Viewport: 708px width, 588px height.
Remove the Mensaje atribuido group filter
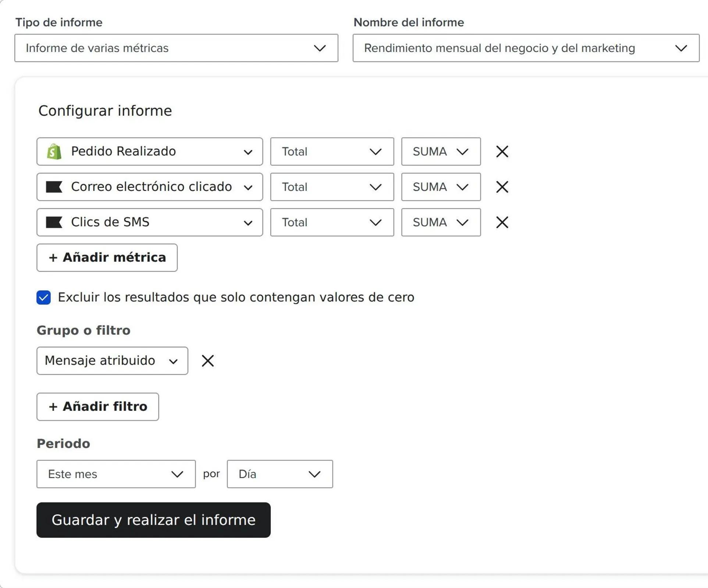pyautogui.click(x=207, y=361)
